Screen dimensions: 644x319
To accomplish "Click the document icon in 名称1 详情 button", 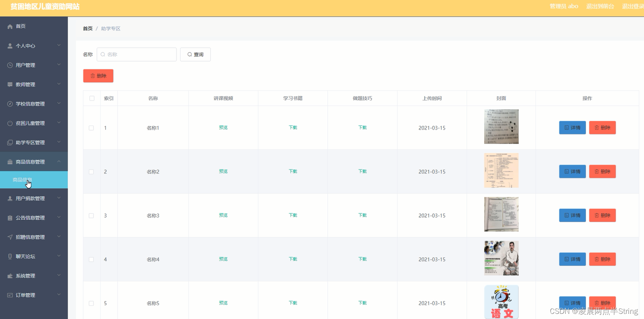I will pyautogui.click(x=567, y=128).
